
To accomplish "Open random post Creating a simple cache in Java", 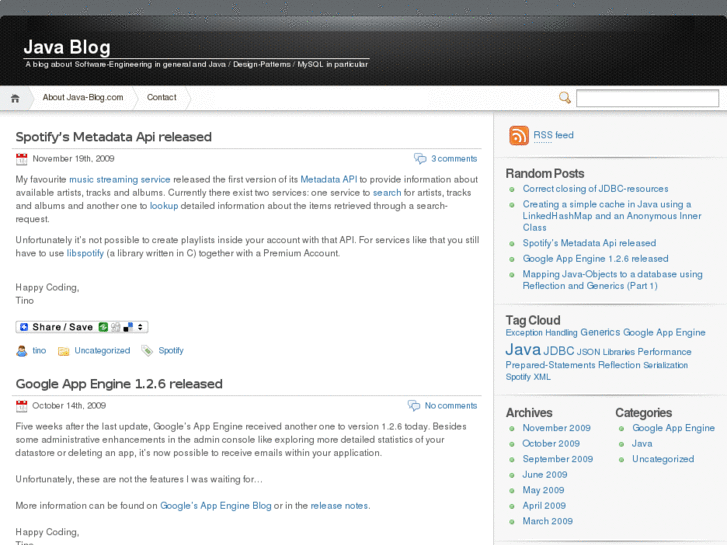I will [612, 216].
